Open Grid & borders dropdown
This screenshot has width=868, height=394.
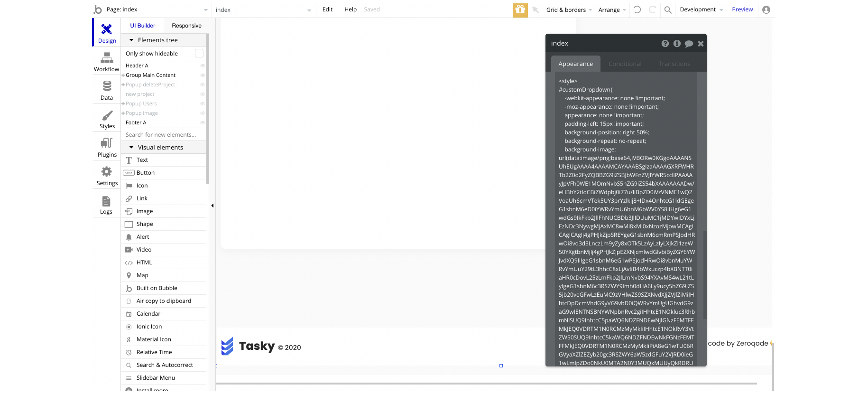569,9
